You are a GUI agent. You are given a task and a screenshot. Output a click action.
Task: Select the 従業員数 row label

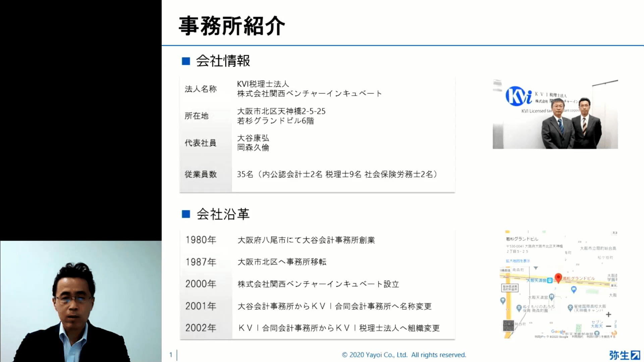point(201,174)
